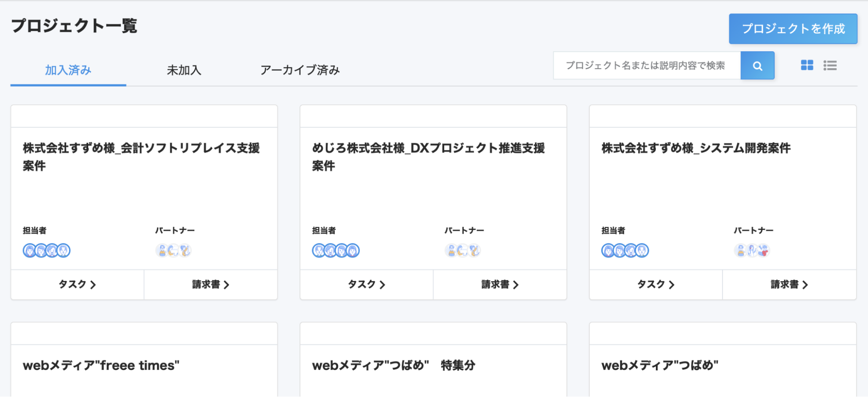Click third パートナー avatar in めじろ DX card

[x=474, y=250]
